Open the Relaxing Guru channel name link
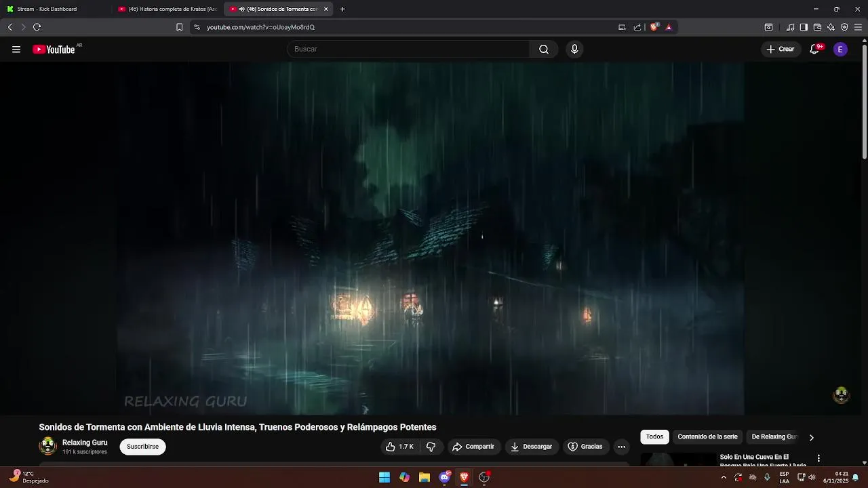868x488 pixels. (85, 443)
